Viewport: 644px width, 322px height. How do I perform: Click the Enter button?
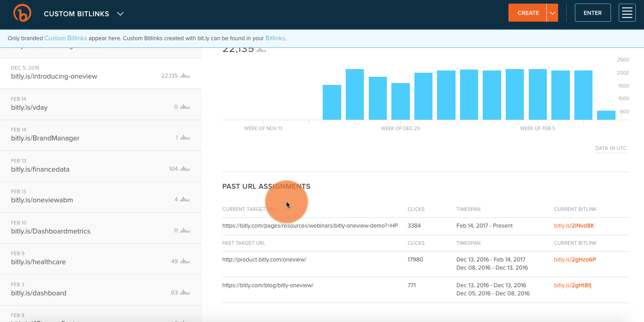(592, 13)
